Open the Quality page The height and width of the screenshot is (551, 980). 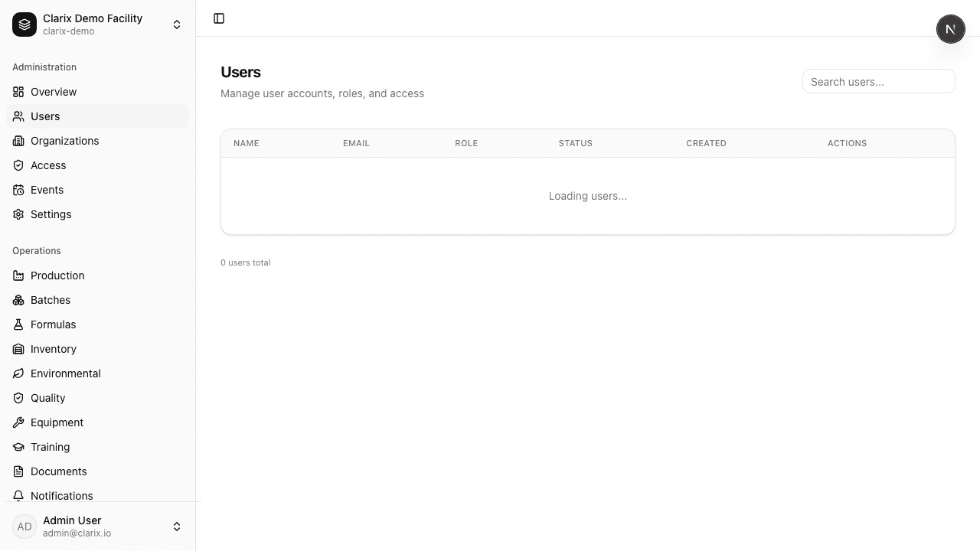tap(97, 398)
